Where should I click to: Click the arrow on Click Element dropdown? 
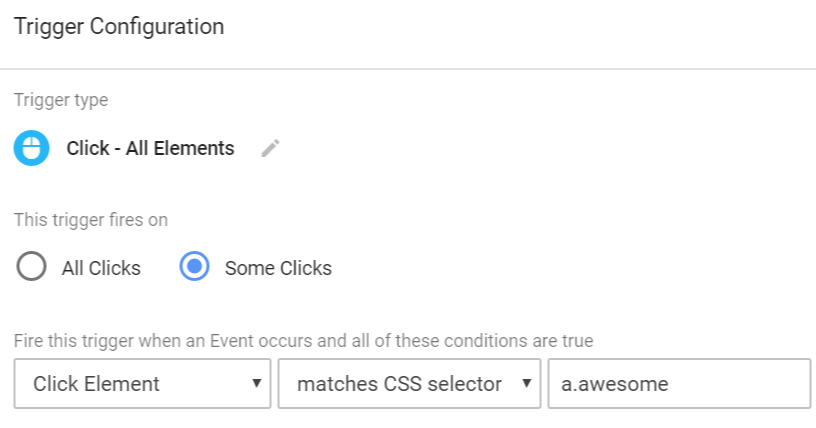[x=256, y=384]
